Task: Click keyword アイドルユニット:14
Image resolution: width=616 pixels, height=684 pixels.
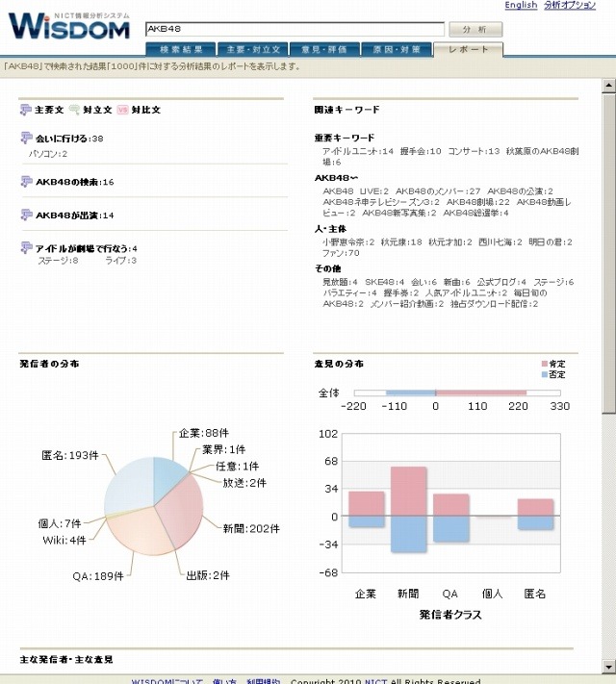Action: 358,151
